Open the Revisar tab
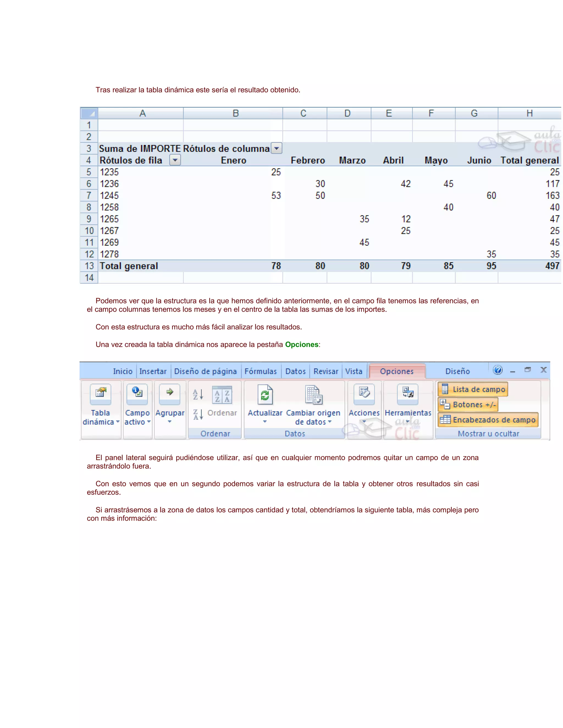The width and height of the screenshot is (563, 728). coord(326,371)
